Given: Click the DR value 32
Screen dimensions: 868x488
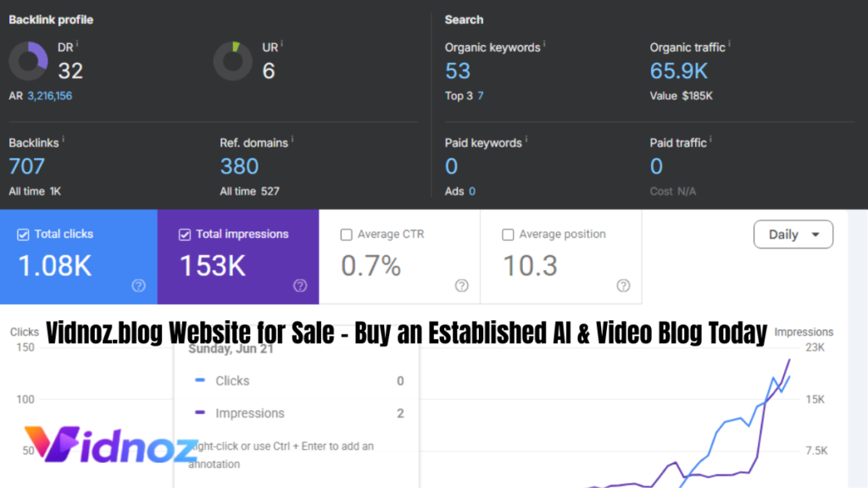Looking at the screenshot, I should pyautogui.click(x=70, y=71).
